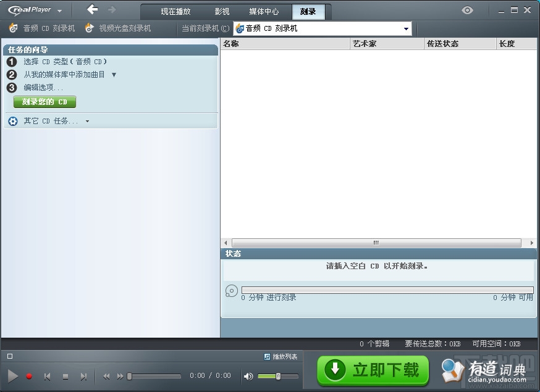
Task: Mute the speaker volume icon
Action: pos(250,376)
